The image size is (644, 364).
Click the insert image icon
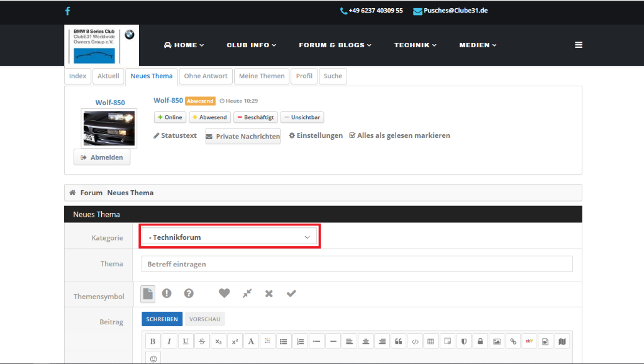click(497, 341)
